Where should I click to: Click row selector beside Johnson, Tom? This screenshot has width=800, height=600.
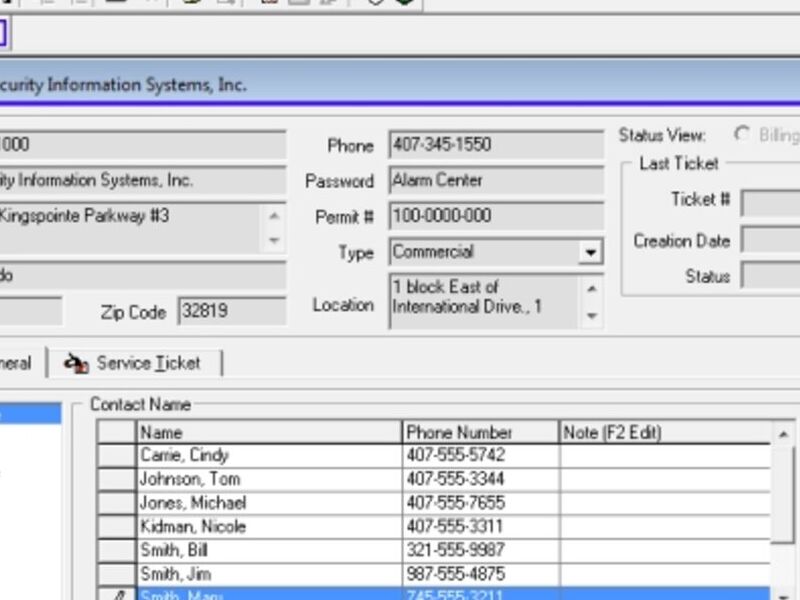tap(117, 479)
